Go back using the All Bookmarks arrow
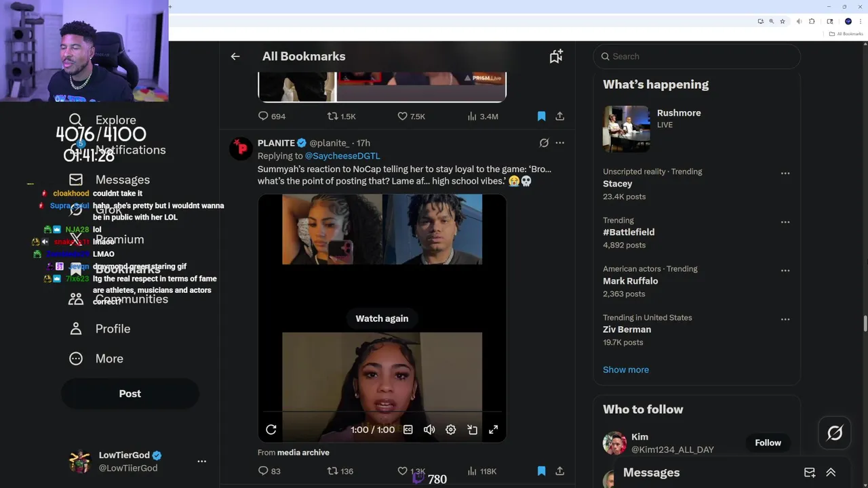Screen dimensions: 868x488 coord(235,56)
